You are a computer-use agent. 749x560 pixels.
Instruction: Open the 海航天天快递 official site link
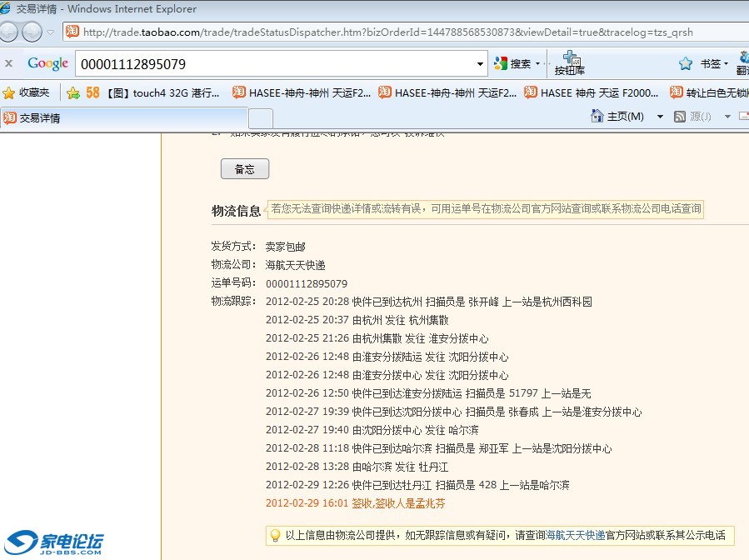[575, 536]
